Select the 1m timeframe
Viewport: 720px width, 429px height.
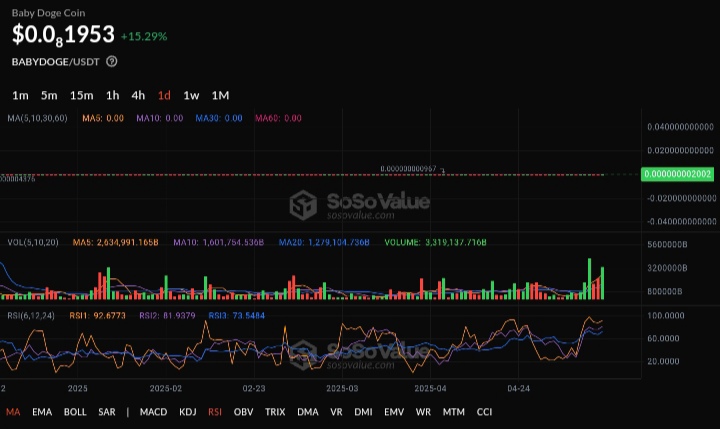point(20,96)
